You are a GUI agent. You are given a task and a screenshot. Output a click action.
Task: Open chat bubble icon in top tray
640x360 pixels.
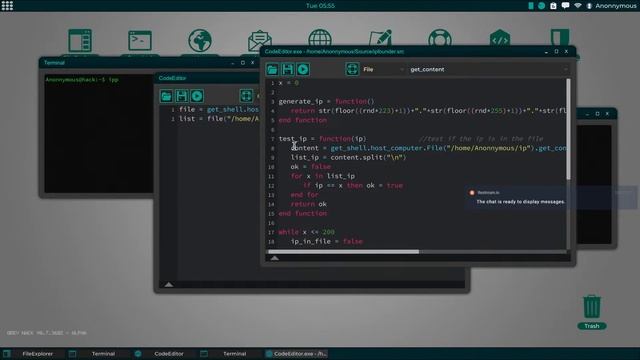pyautogui.click(x=565, y=6)
